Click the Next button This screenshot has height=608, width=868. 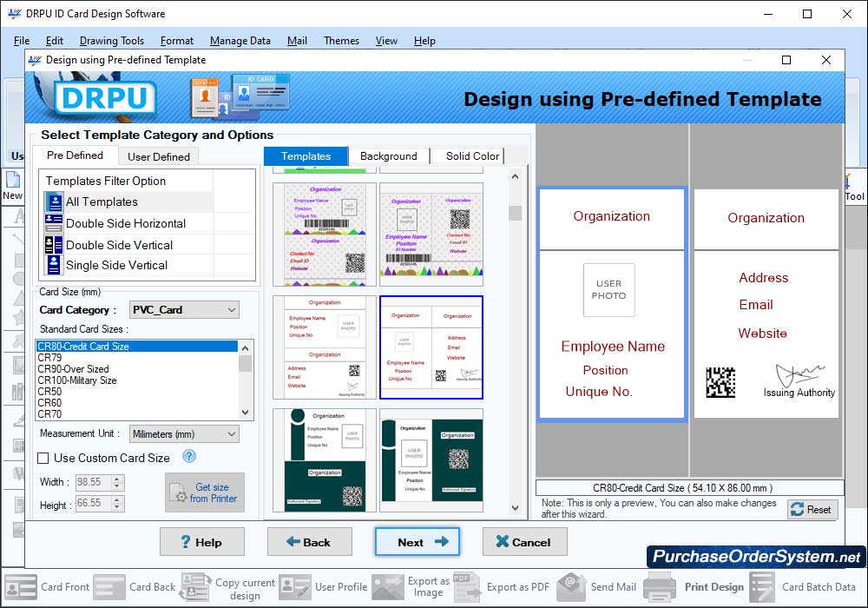pos(418,542)
